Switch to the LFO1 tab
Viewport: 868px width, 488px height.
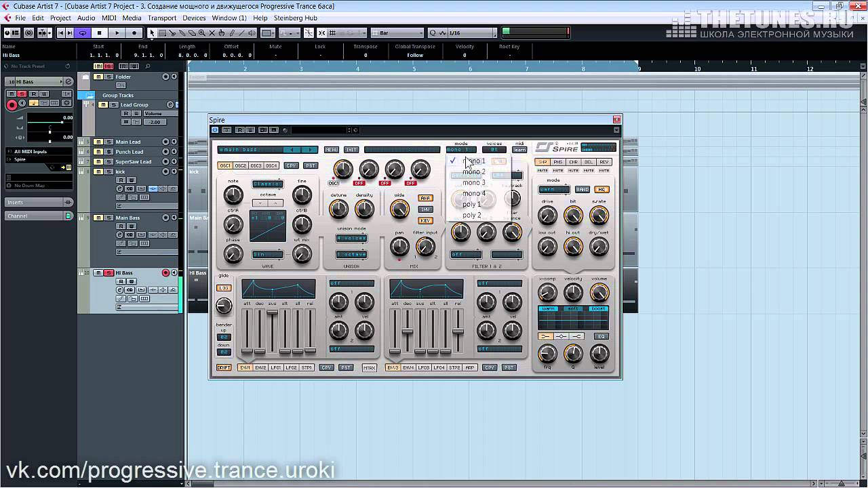[276, 368]
